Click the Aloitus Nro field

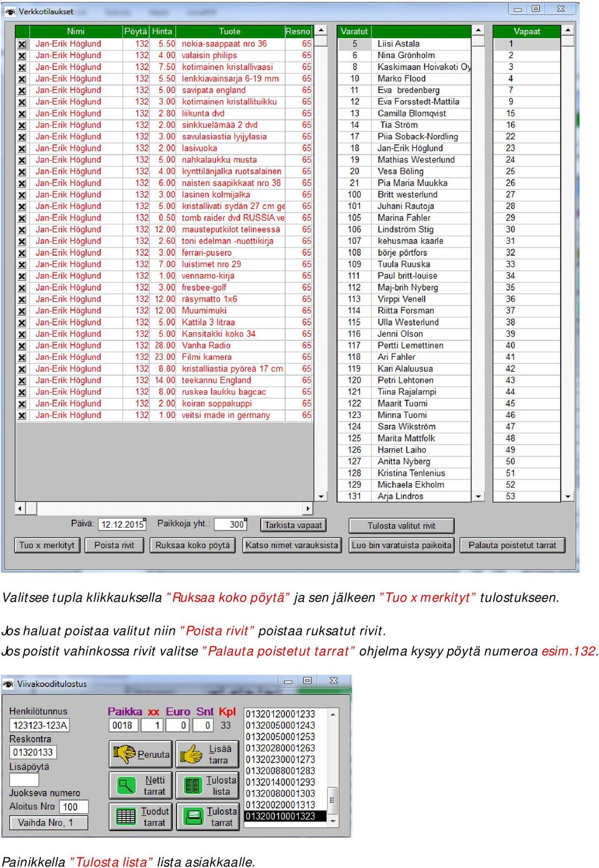74,807
